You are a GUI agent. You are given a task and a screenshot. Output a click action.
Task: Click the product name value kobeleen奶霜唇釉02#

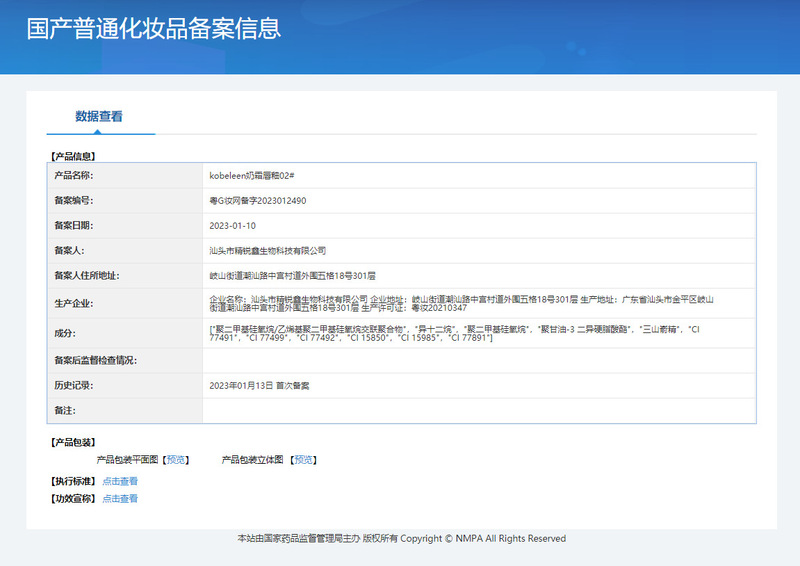pos(251,175)
